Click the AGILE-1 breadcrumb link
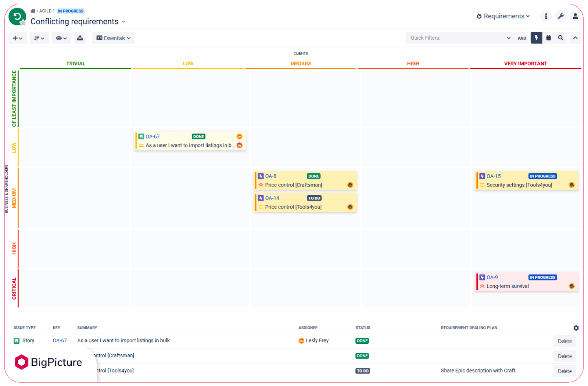 pos(47,11)
